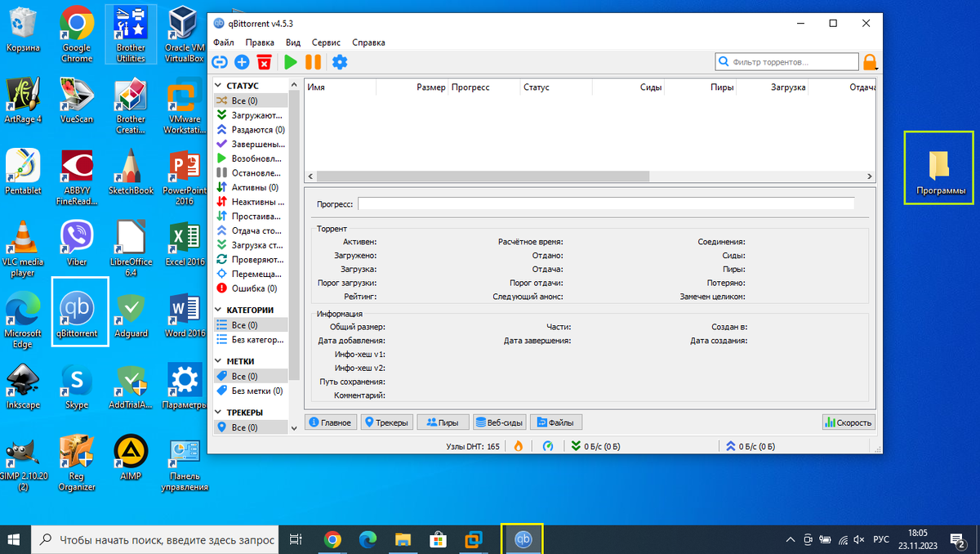Click the Скорость button
This screenshot has width=980, height=554.
coord(849,422)
